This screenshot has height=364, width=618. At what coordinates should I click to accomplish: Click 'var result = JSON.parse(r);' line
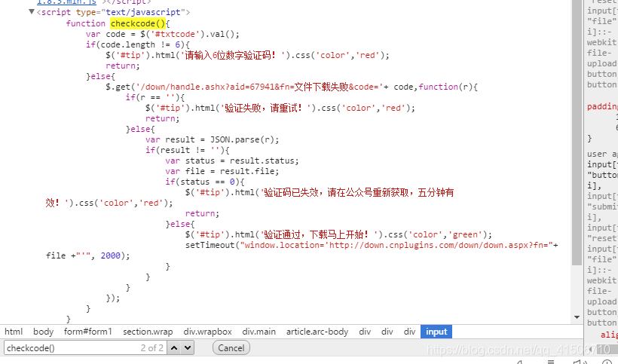212,139
